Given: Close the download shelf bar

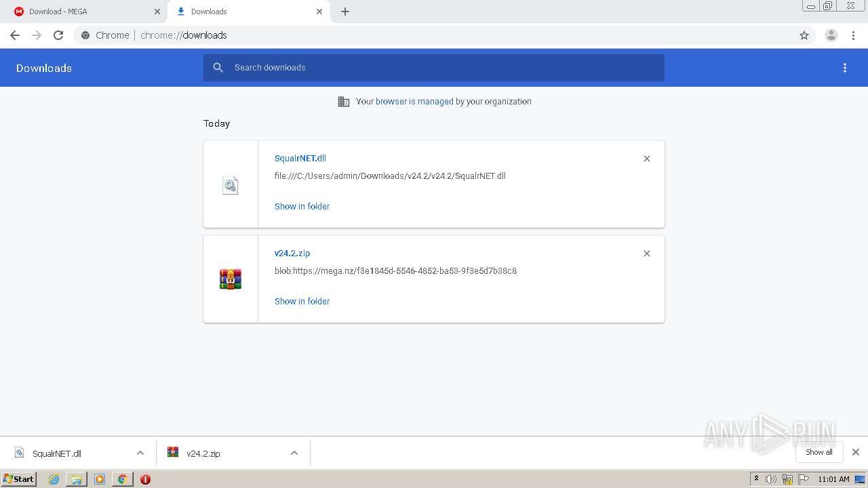Looking at the screenshot, I should pos(856,452).
